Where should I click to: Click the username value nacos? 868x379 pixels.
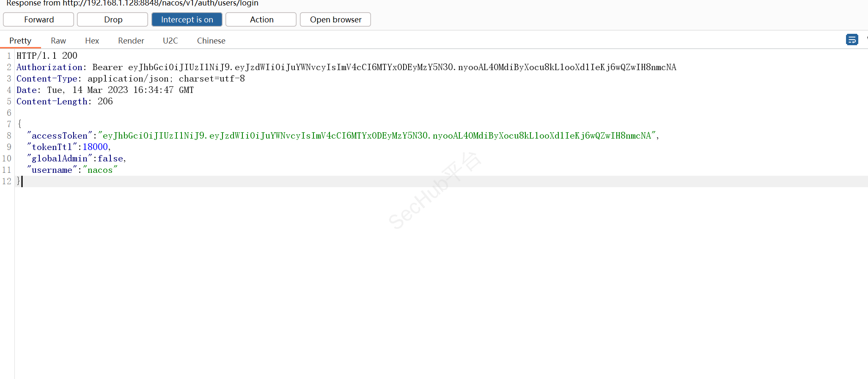pos(100,170)
